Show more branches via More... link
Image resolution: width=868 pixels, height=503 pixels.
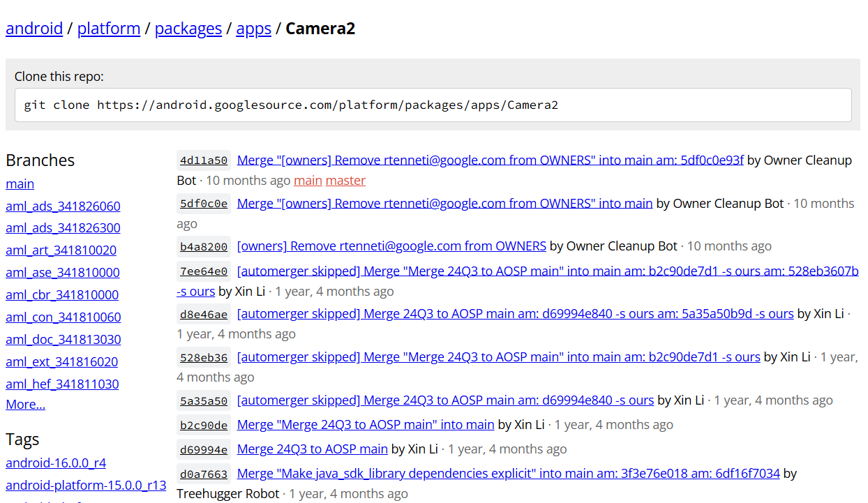coord(25,405)
